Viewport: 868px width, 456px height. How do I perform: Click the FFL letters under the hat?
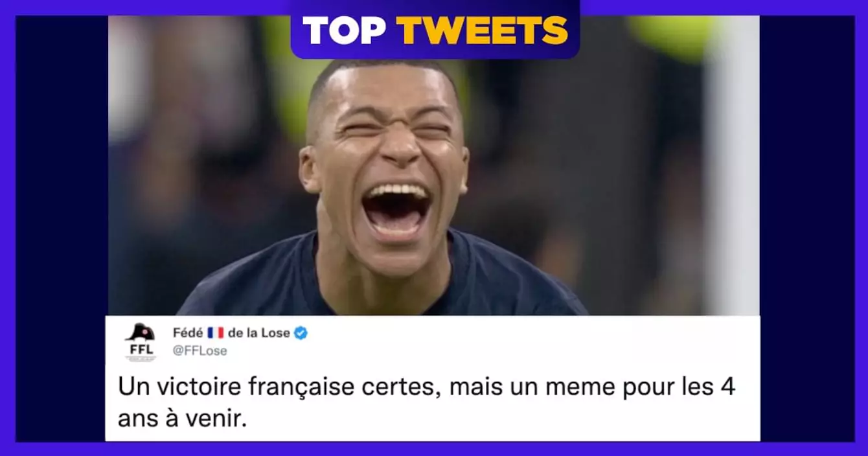coord(140,350)
